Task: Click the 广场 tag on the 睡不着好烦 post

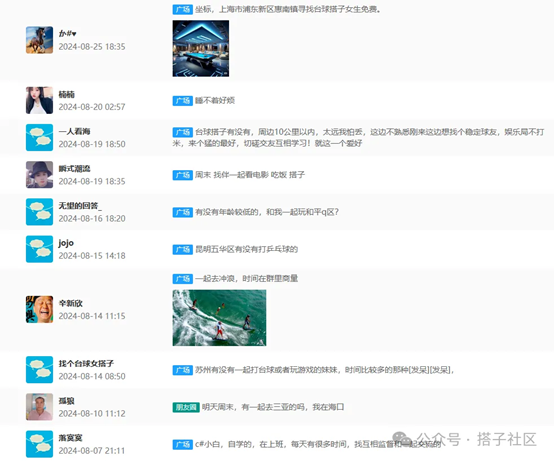Action: [182, 101]
